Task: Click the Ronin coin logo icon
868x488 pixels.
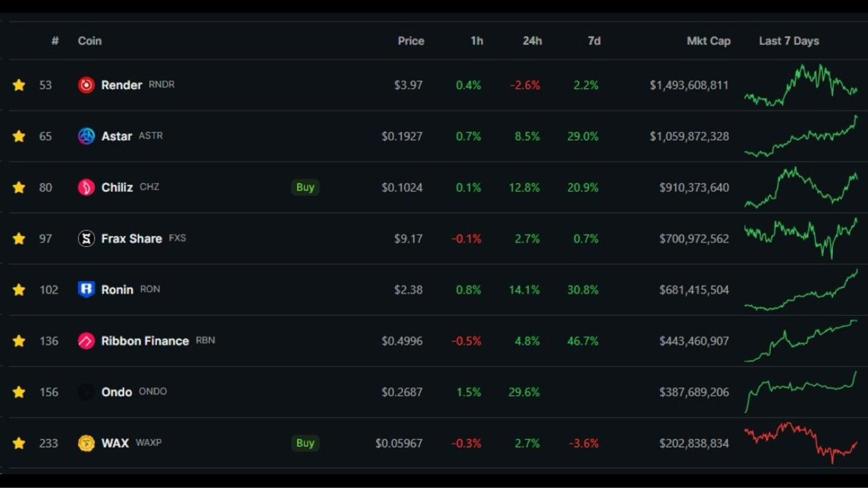Action: (86, 289)
